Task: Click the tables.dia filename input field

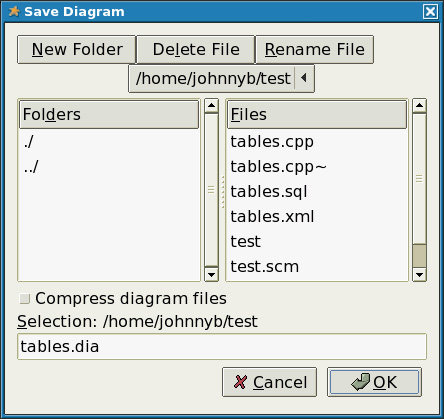Action: 222,347
